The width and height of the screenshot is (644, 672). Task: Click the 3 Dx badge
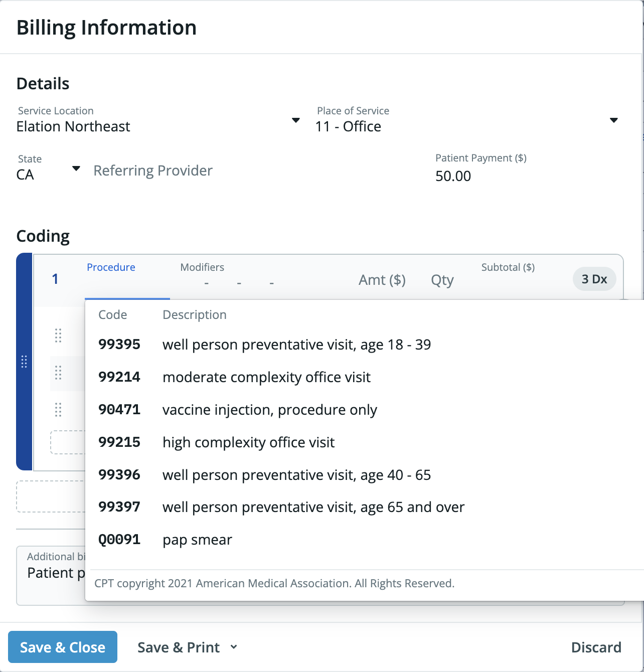(594, 279)
